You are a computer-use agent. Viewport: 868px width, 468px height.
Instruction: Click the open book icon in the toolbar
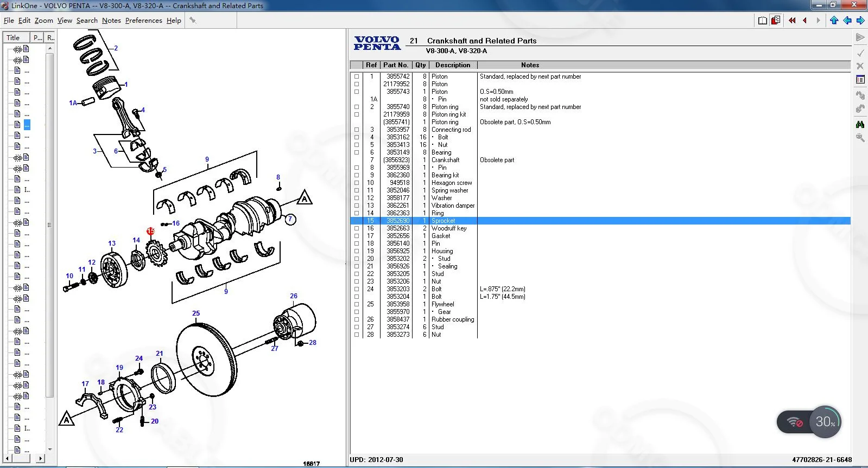763,21
